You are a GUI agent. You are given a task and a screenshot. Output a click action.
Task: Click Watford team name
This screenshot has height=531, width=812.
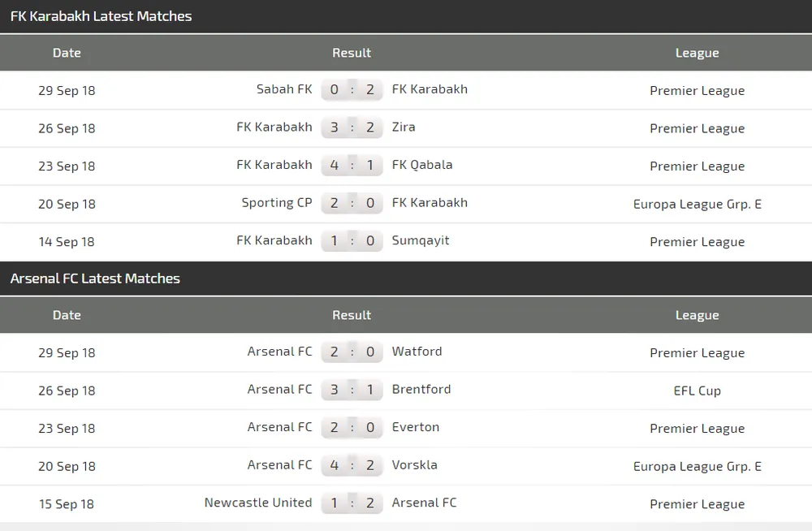click(417, 352)
